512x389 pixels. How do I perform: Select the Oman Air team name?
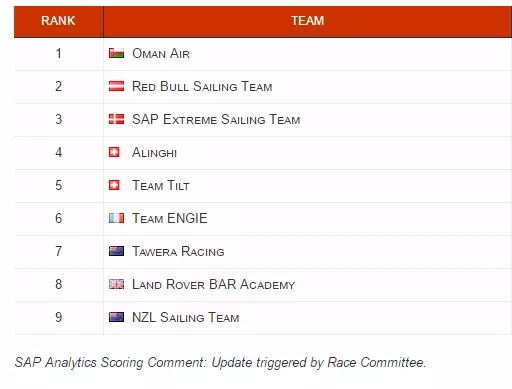pyautogui.click(x=161, y=53)
